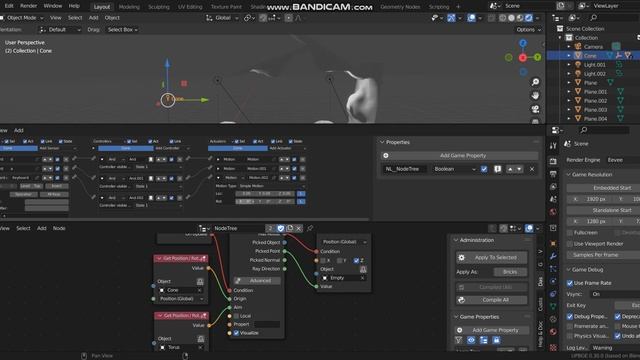Image resolution: width=640 pixels, height=360 pixels.
Task: Toggle the Z axis checkbox on position node
Action: 356,260
